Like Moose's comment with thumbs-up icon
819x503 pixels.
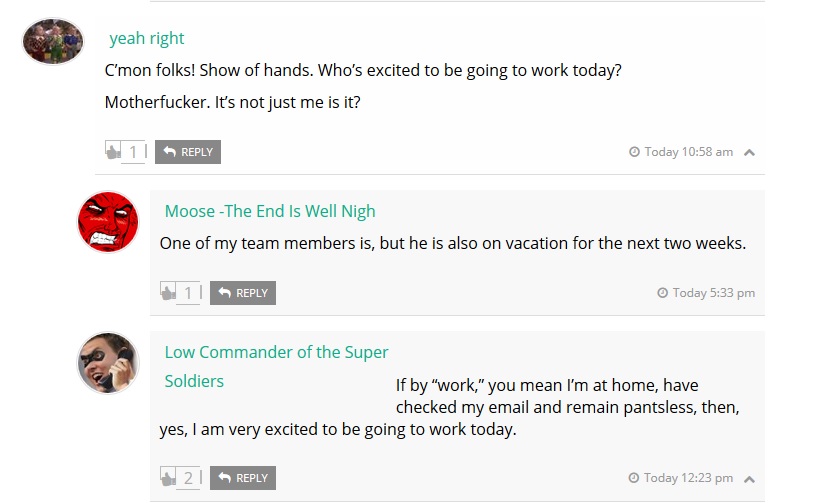pyautogui.click(x=168, y=292)
